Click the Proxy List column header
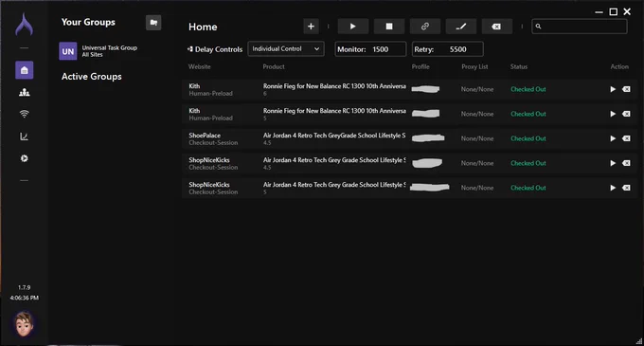Viewport: 644px width, 346px height. click(474, 66)
